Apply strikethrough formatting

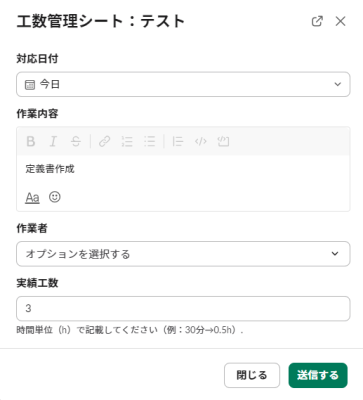[x=76, y=141]
